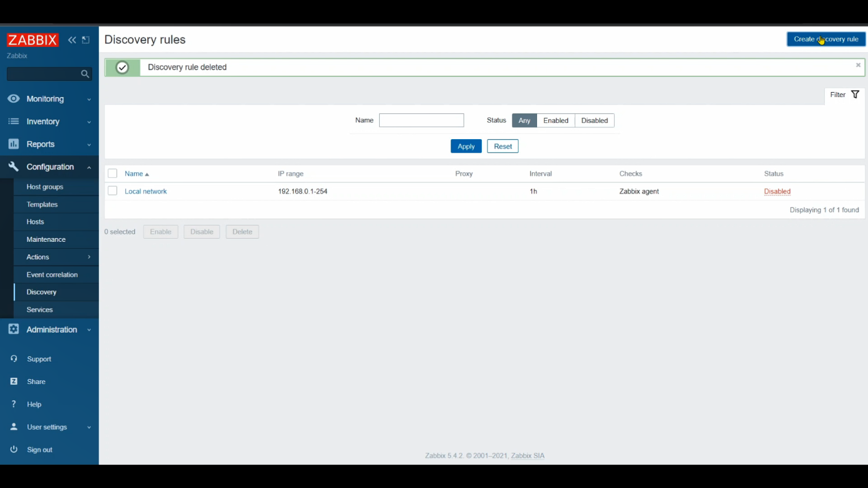This screenshot has height=488, width=868.
Task: Open Hosts menu item
Action: (x=56, y=222)
